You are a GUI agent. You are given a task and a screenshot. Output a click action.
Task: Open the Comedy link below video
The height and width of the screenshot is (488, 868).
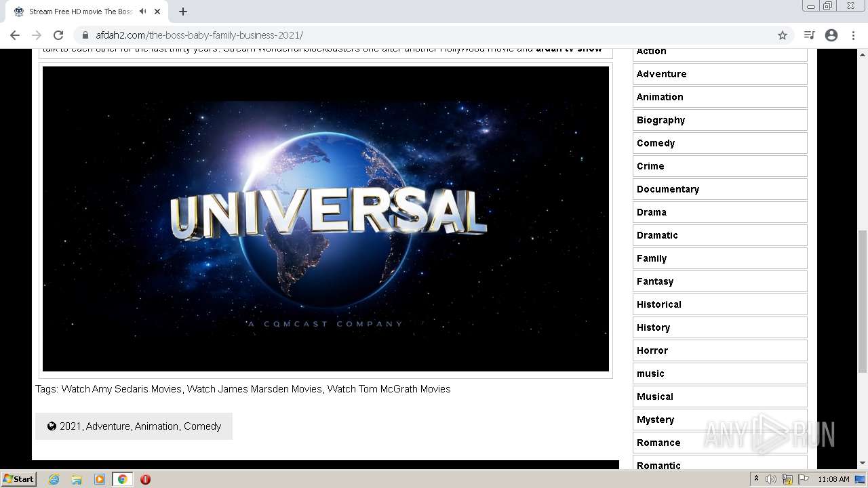click(202, 426)
